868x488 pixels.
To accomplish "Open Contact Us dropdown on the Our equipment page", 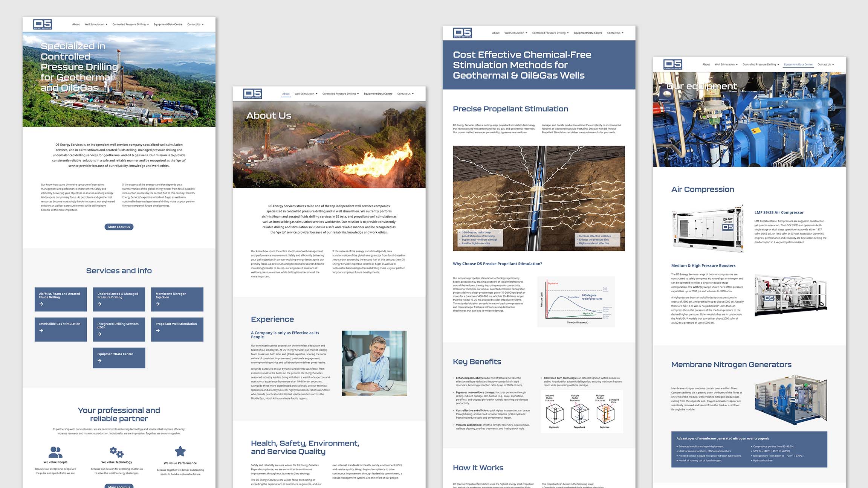I will [825, 64].
